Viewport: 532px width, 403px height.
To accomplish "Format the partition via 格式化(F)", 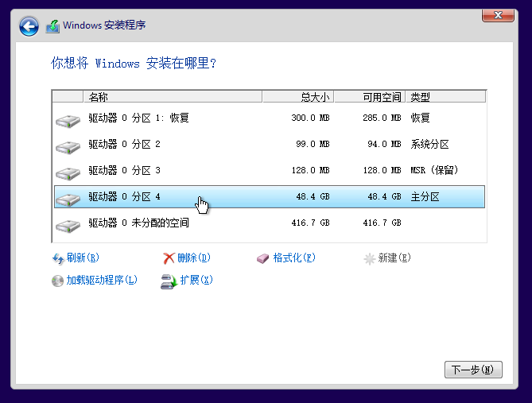I will [294, 258].
